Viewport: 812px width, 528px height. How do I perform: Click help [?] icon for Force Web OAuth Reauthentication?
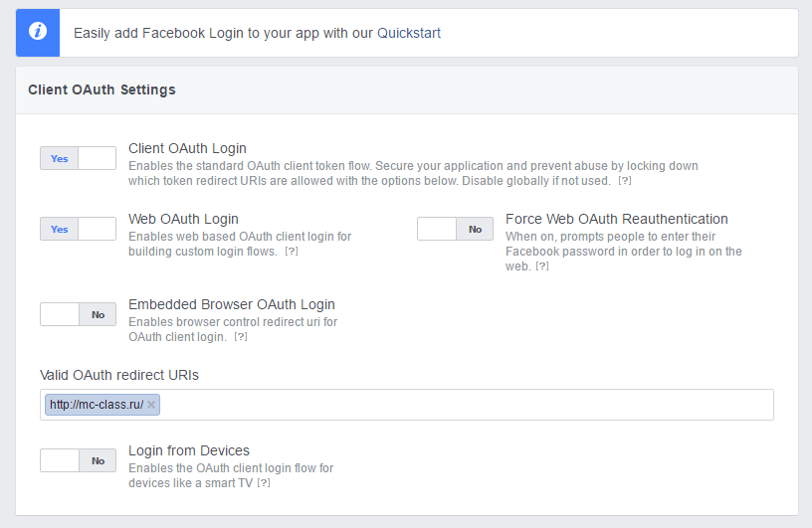point(541,266)
